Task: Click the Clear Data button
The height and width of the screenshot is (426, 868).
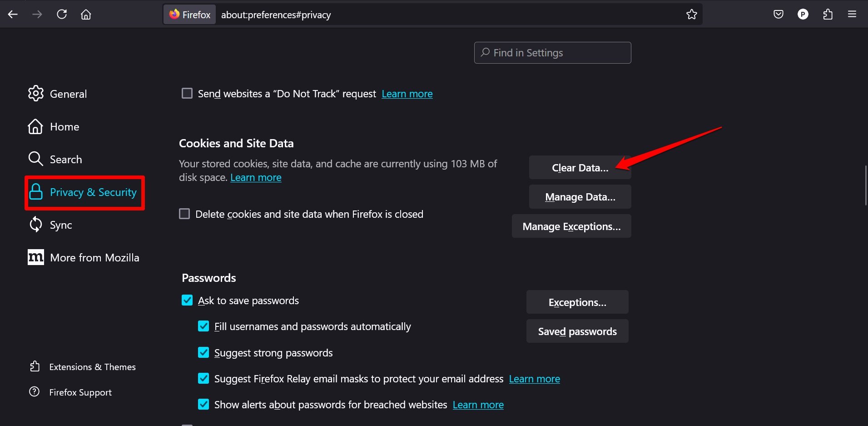Action: (x=580, y=168)
